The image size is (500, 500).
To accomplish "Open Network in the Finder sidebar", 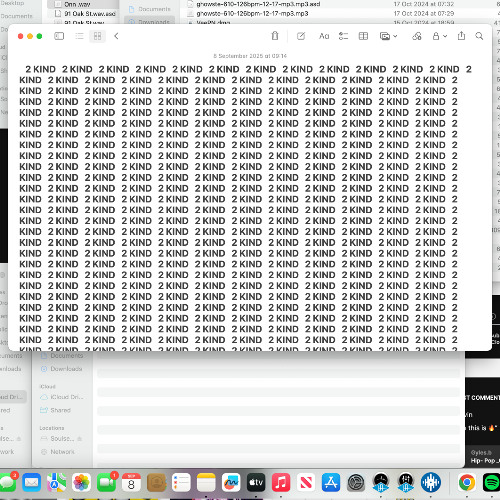I will pos(58,452).
